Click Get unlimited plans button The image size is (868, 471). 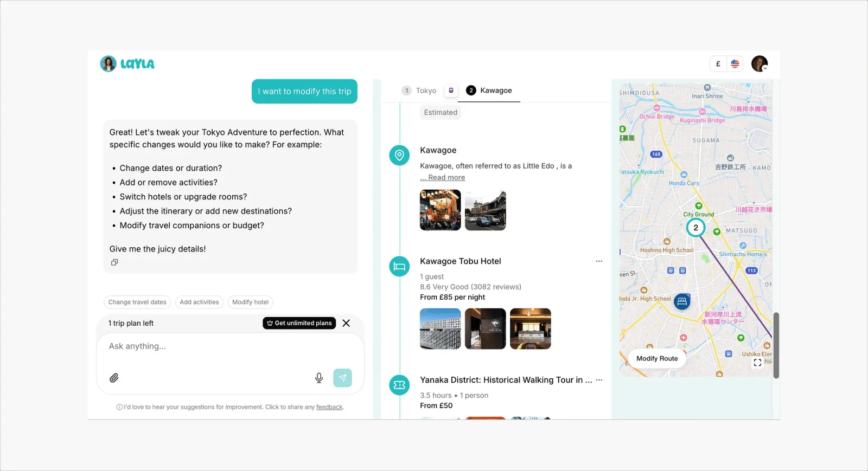click(x=299, y=323)
